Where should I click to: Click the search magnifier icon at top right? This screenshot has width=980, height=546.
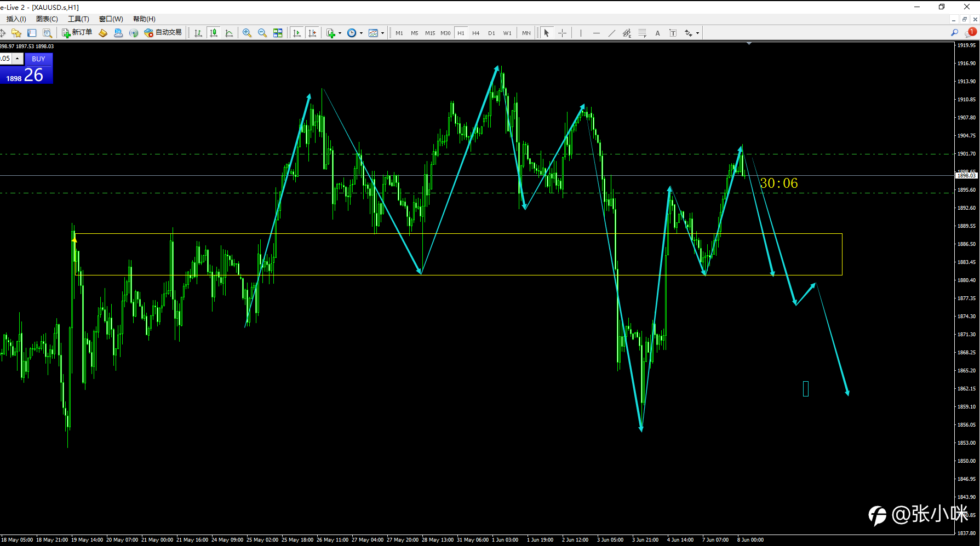[955, 33]
